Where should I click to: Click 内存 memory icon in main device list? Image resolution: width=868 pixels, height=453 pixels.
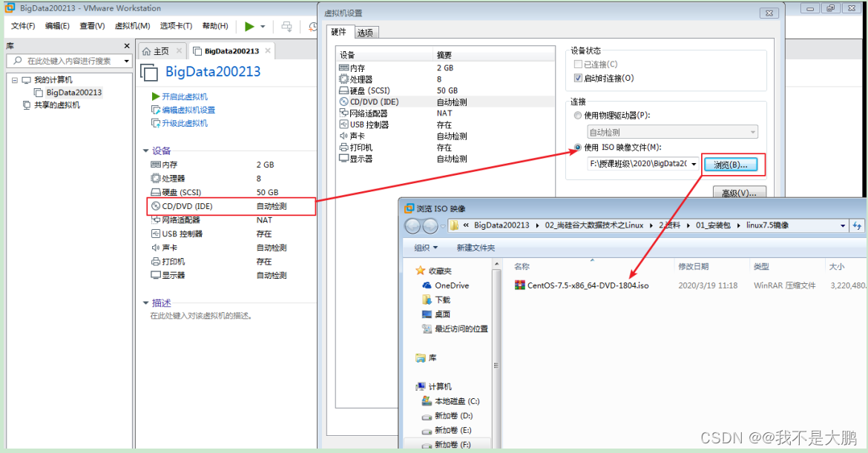pyautogui.click(x=156, y=165)
